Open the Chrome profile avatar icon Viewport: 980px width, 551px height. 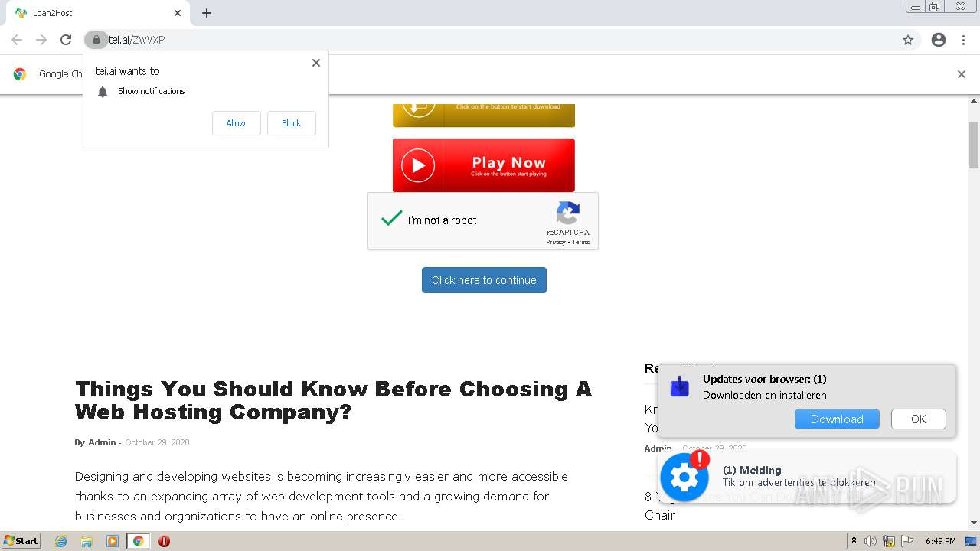click(939, 40)
